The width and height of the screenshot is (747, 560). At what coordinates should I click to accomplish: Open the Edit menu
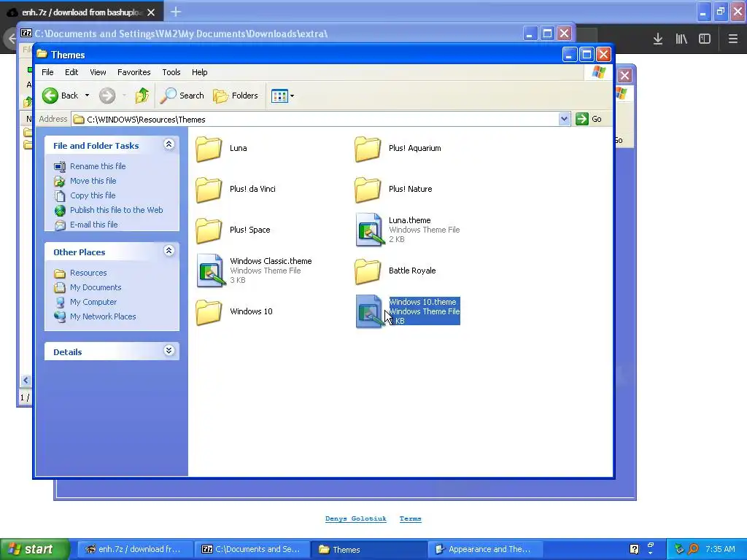pos(71,72)
